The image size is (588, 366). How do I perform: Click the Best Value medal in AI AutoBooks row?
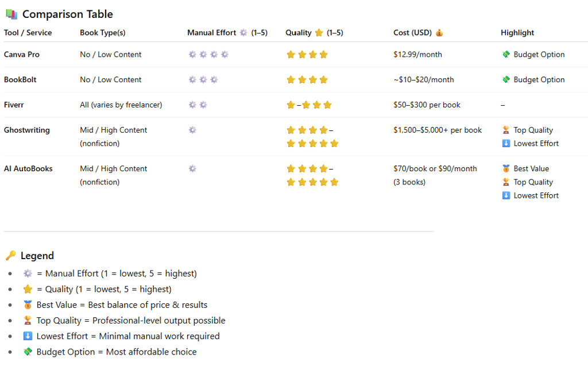506,169
